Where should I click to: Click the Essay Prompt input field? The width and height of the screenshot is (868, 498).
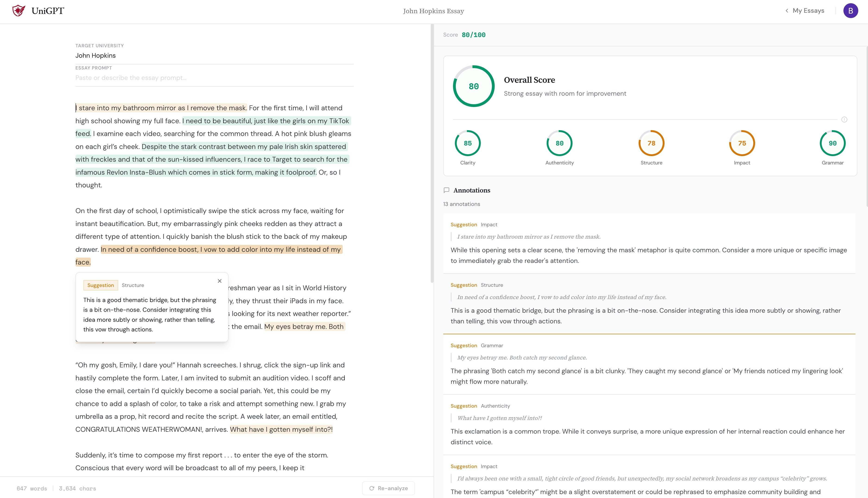click(x=214, y=78)
